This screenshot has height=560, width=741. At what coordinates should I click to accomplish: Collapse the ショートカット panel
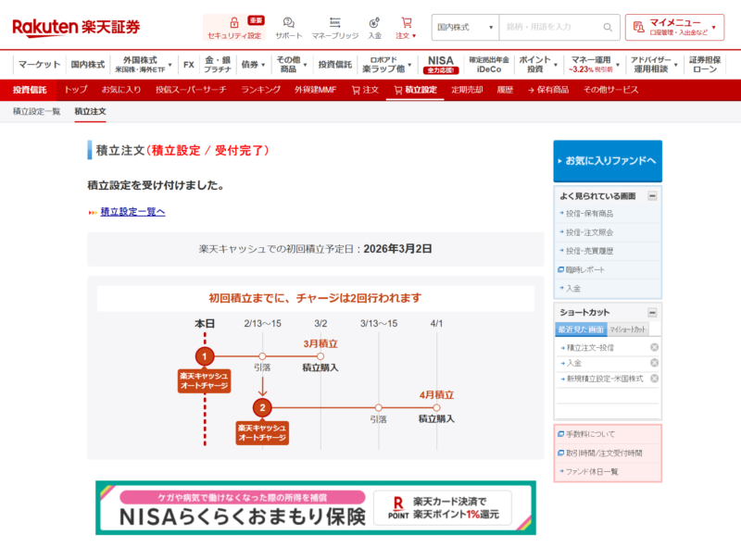click(652, 313)
